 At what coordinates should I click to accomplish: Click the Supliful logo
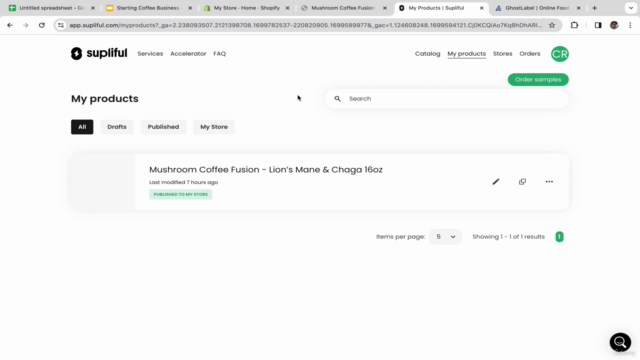point(99,53)
